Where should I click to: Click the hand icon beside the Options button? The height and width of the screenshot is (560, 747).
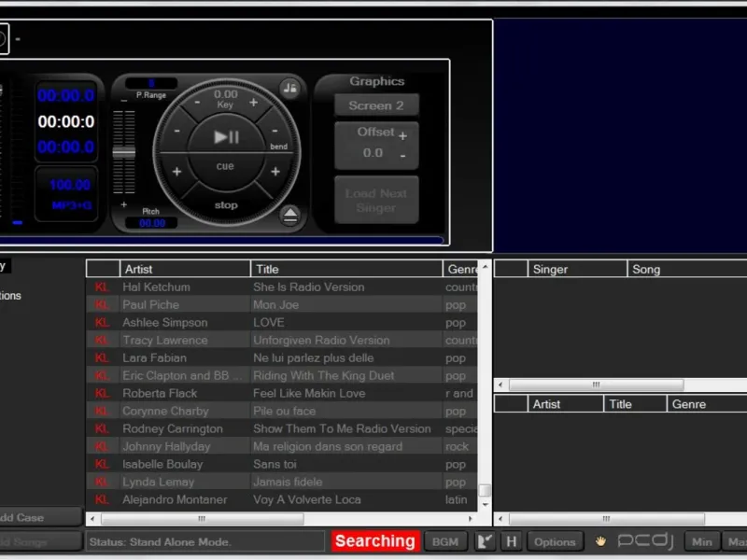tap(600, 541)
